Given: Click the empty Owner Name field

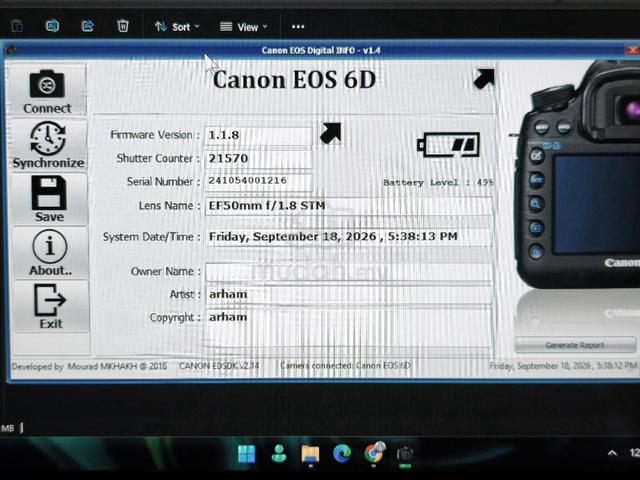Looking at the screenshot, I should pyautogui.click(x=349, y=272).
